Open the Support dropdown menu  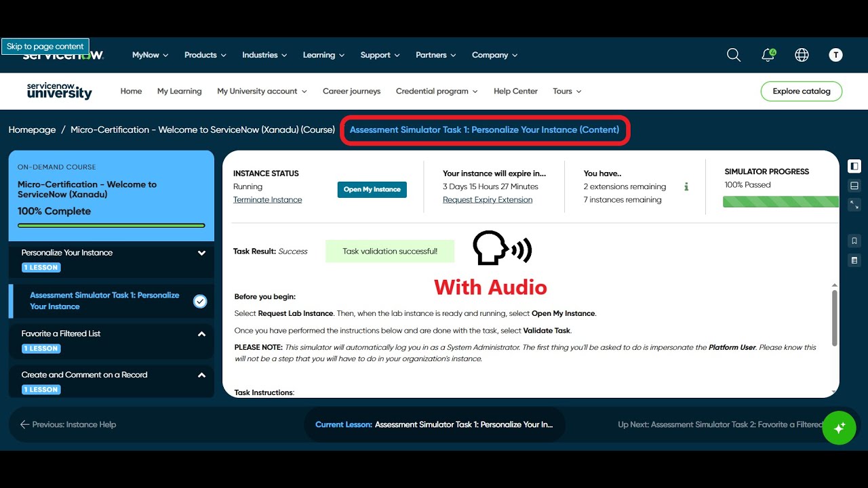click(380, 55)
